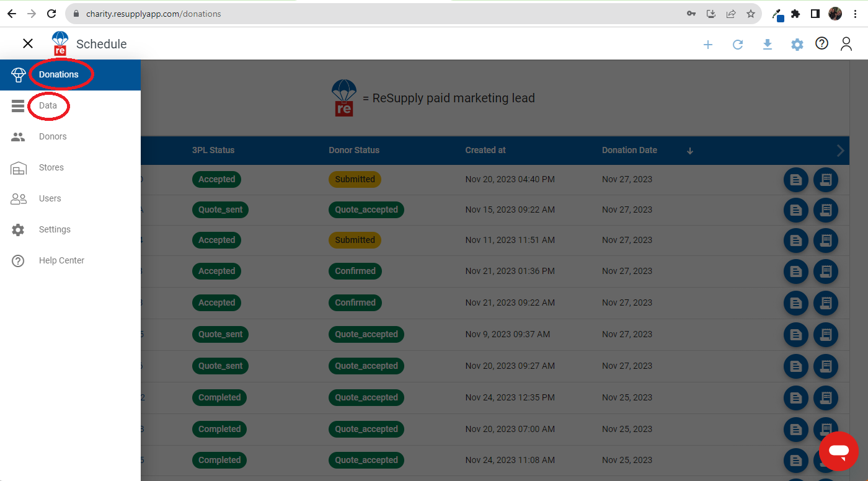Sort by the Created at column header
This screenshot has height=481, width=868.
(485, 150)
